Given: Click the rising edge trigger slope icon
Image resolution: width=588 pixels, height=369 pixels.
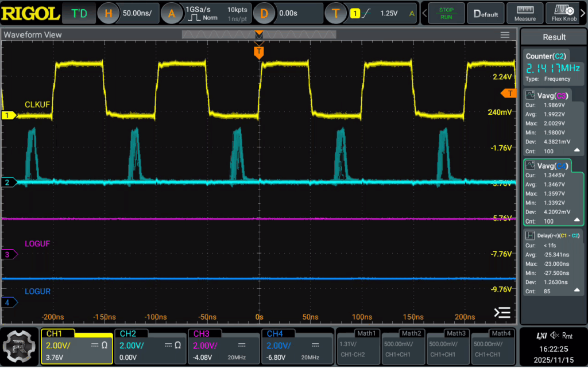Looking at the screenshot, I should [x=366, y=14].
